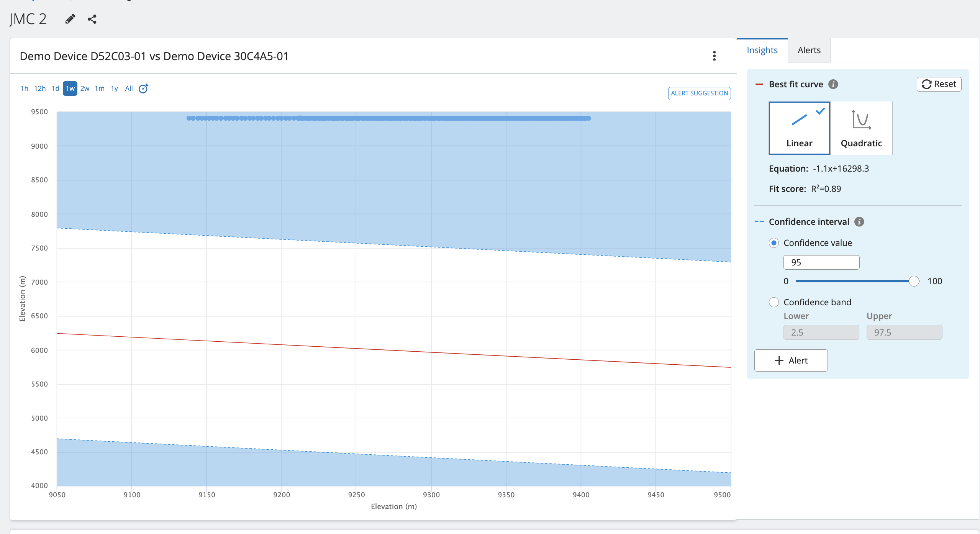Click the ALERT SUGGESTION button
The width and height of the screenshot is (980, 534).
(699, 93)
